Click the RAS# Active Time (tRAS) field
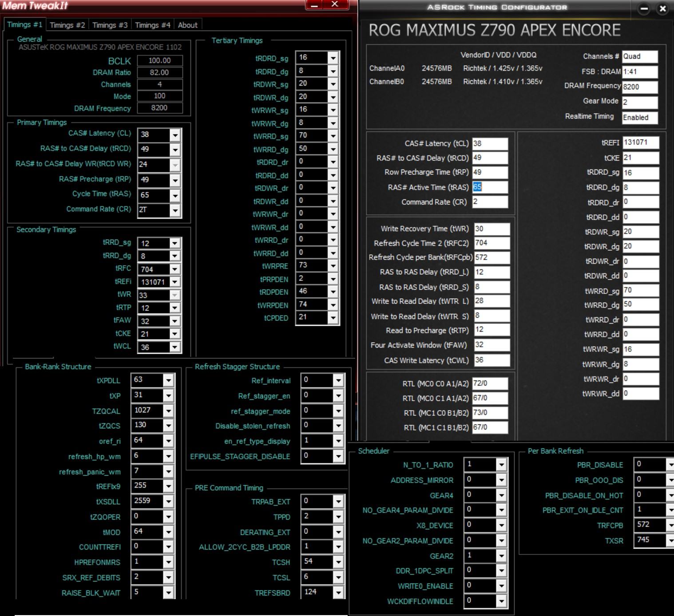This screenshot has width=674, height=616. [490, 187]
